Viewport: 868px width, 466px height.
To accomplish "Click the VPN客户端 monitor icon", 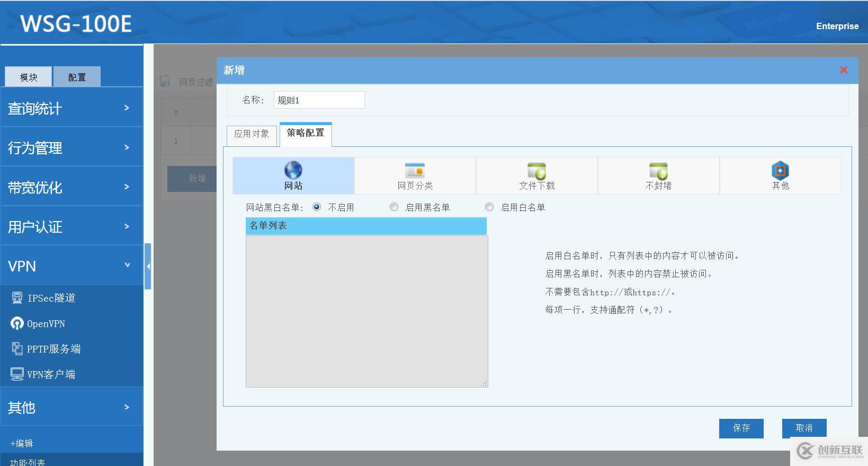I will [x=17, y=374].
